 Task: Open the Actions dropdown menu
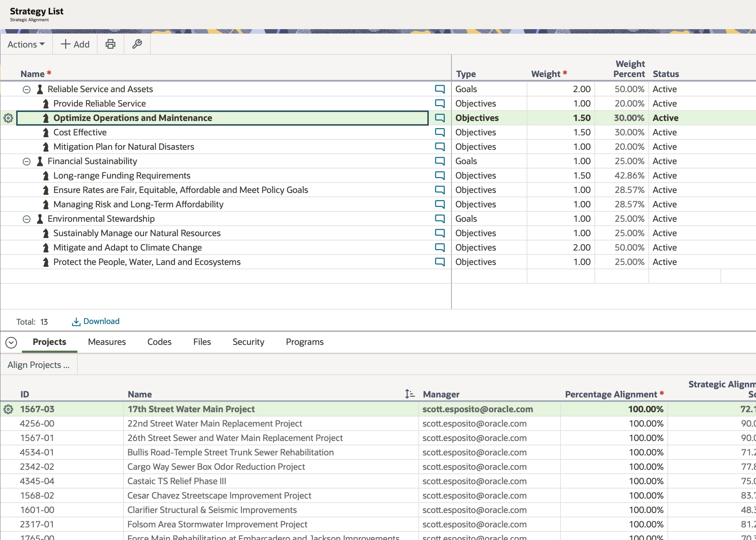tap(26, 44)
